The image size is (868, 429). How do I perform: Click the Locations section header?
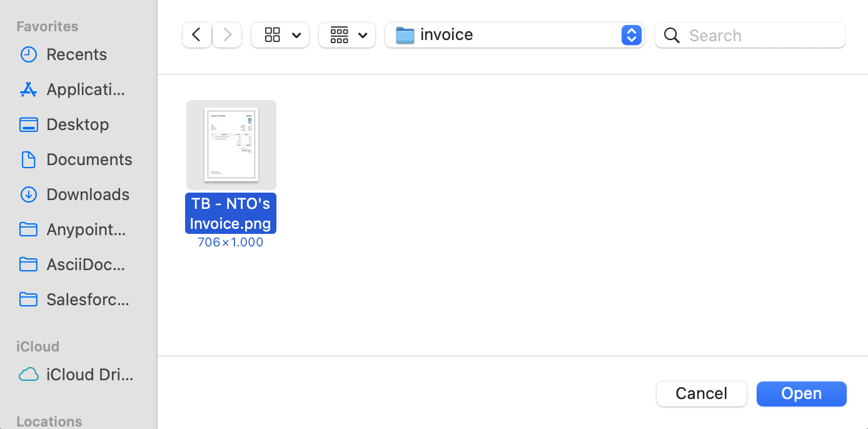49,421
